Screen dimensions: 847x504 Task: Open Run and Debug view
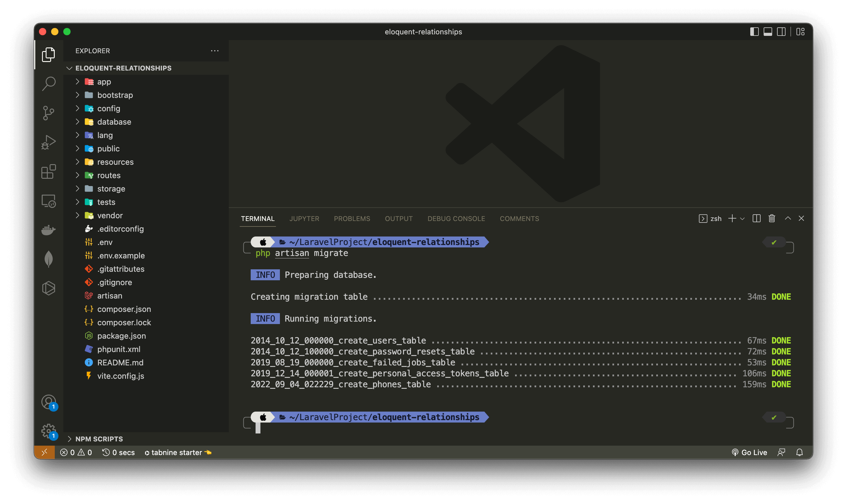click(49, 142)
